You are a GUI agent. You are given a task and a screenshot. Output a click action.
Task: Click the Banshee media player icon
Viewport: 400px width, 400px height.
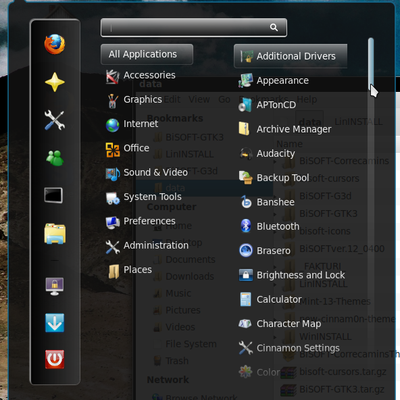click(x=246, y=202)
